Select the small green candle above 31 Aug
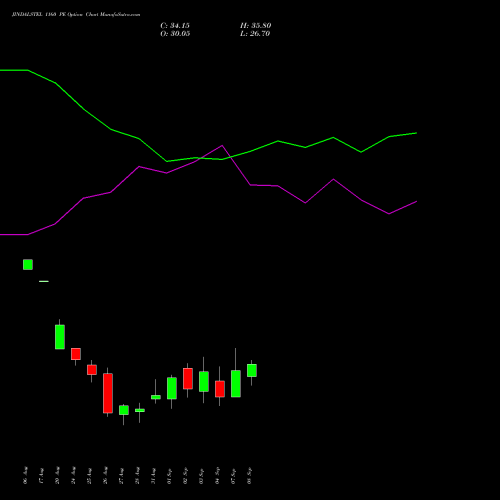The width and height of the screenshot is (500, 500). 156,397
